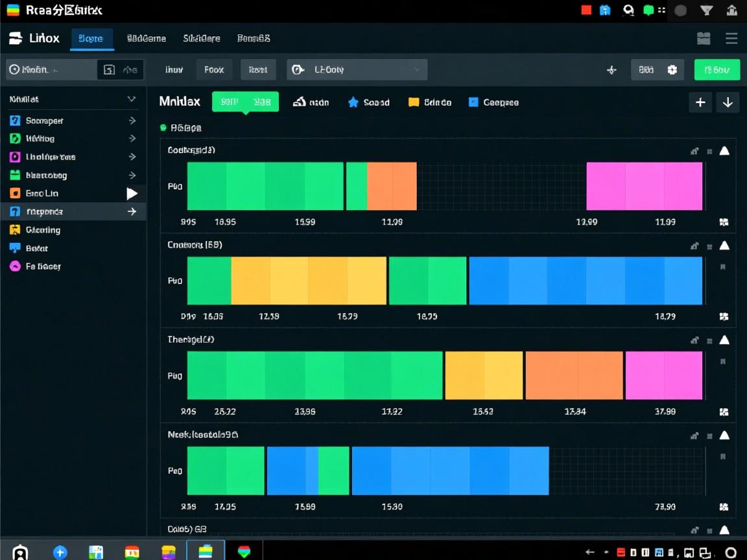
Task: Click the crosshair icon left of the green button
Action: [611, 70]
